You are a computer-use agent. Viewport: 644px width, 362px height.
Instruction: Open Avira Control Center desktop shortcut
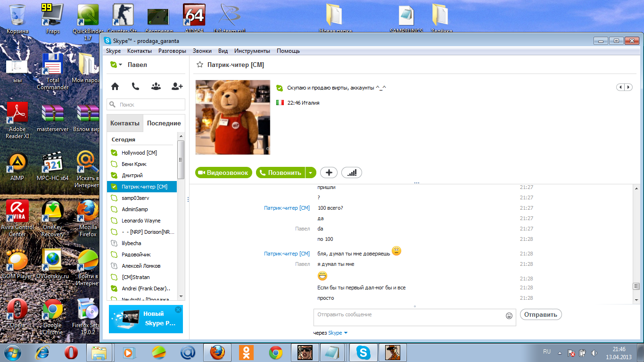[x=17, y=218]
